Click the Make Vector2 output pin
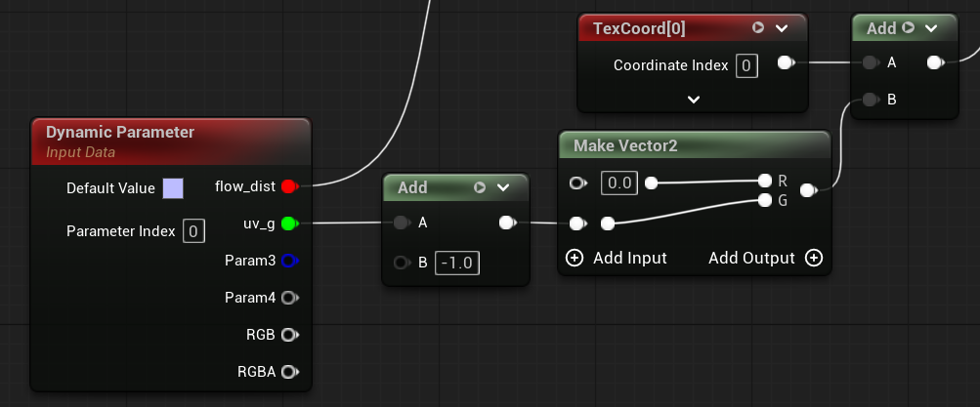The width and height of the screenshot is (980, 407). coord(808,190)
